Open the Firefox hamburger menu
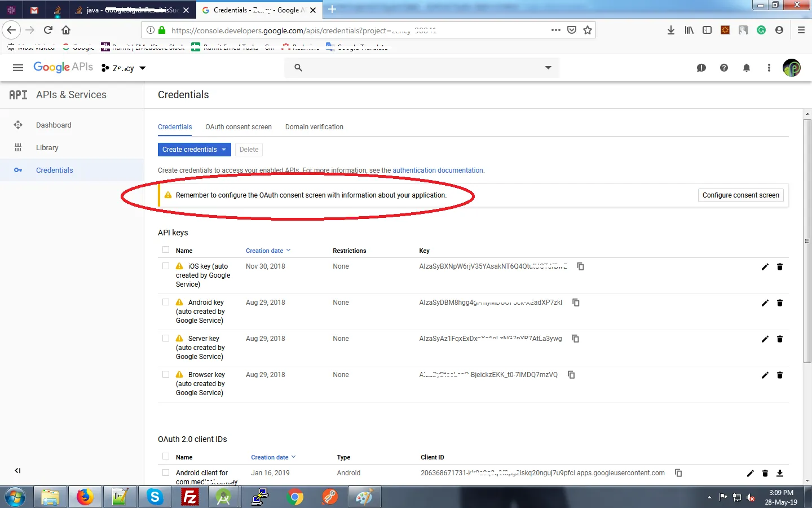Image resolution: width=812 pixels, height=508 pixels. (x=801, y=30)
